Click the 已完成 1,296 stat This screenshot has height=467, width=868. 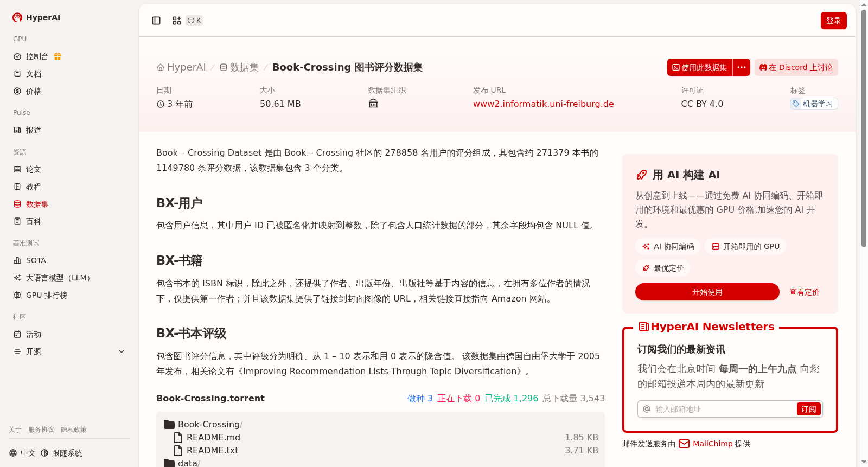tap(512, 398)
